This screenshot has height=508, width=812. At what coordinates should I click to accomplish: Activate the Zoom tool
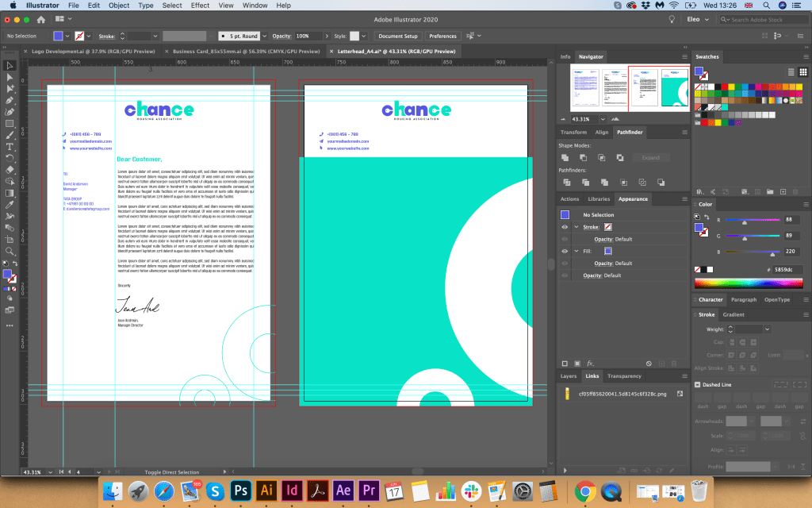[x=10, y=251]
